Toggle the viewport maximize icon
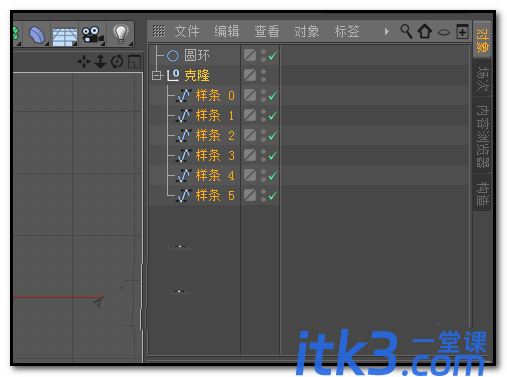 click(134, 62)
